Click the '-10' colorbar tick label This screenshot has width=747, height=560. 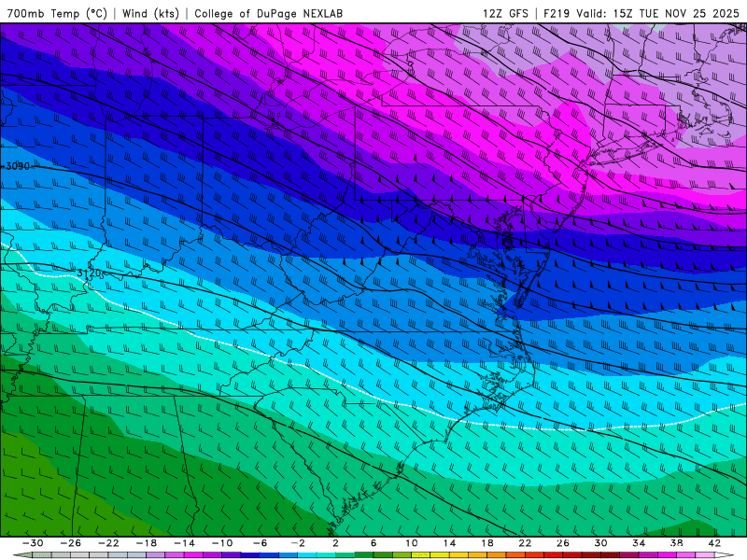pyautogui.click(x=222, y=543)
